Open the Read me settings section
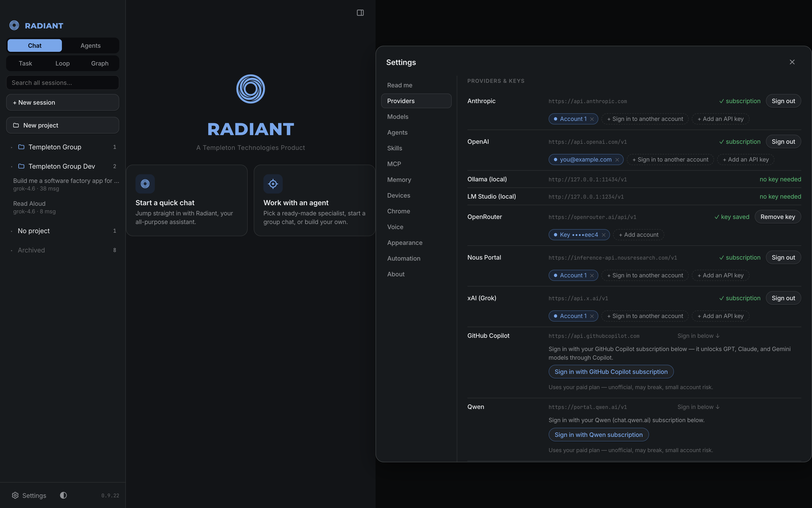The image size is (812, 508). (x=416, y=85)
